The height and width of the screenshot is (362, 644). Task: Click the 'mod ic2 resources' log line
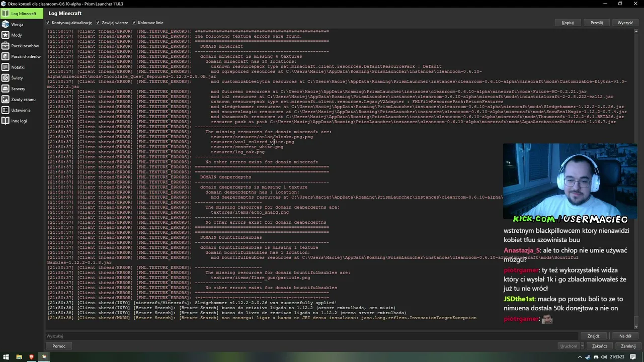click(330, 97)
